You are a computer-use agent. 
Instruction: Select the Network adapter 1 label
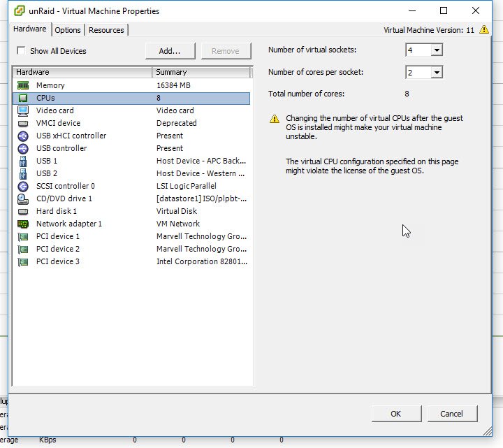click(x=69, y=224)
